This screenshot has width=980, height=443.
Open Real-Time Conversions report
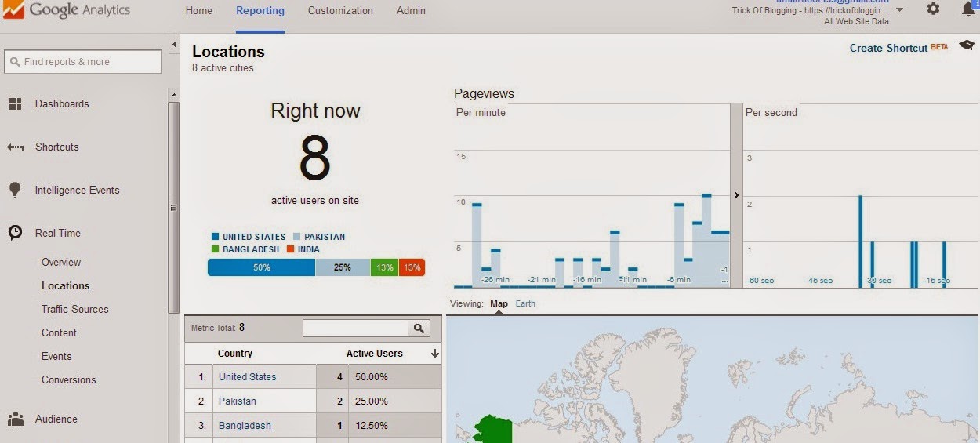click(x=68, y=379)
